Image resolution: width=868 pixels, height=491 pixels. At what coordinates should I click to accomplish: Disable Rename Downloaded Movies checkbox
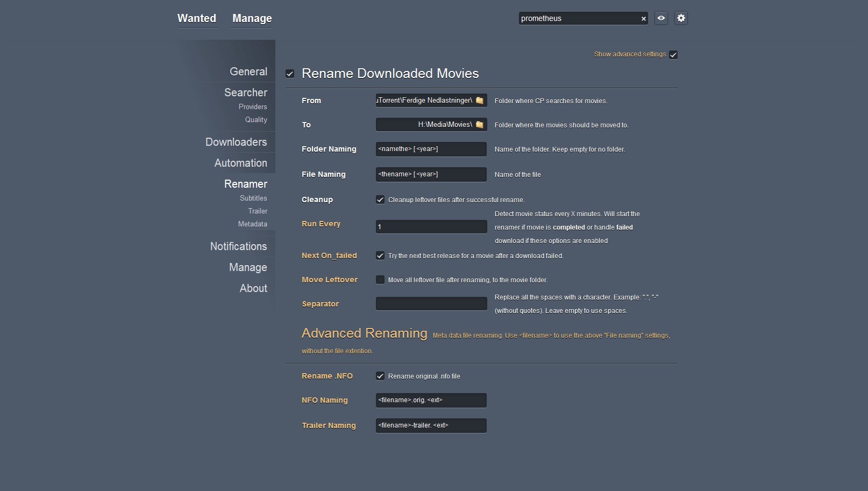tap(290, 74)
